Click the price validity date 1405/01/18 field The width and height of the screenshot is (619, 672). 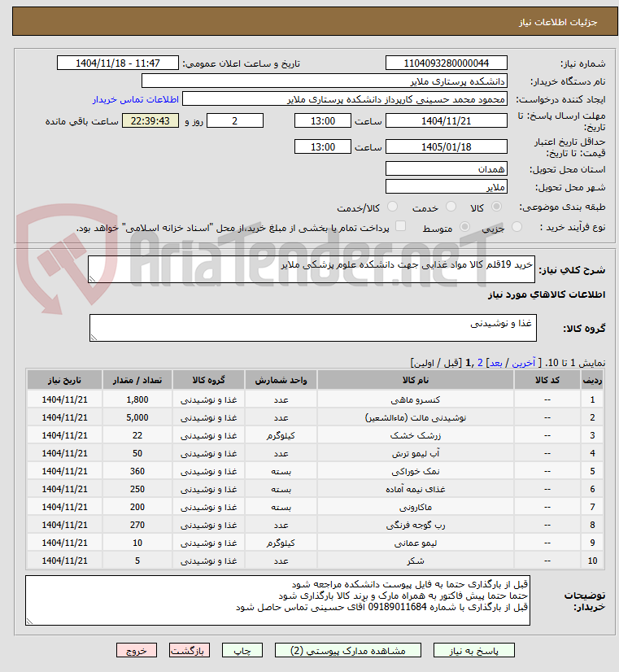[x=447, y=146]
